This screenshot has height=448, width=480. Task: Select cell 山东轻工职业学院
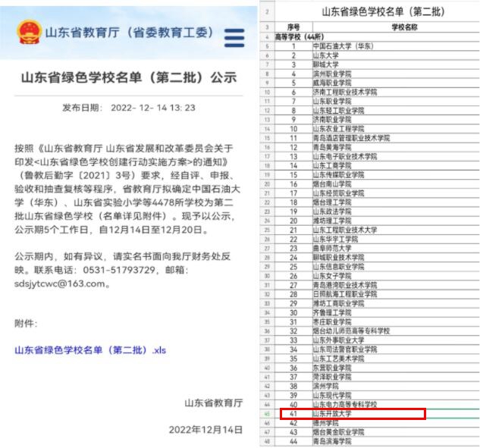(x=396, y=111)
